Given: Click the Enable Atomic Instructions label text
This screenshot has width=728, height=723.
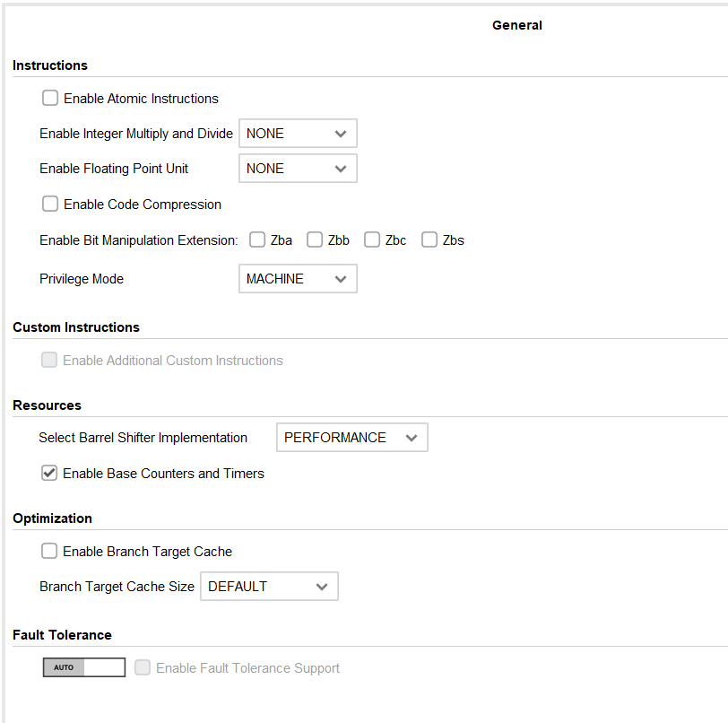Looking at the screenshot, I should 141,99.
